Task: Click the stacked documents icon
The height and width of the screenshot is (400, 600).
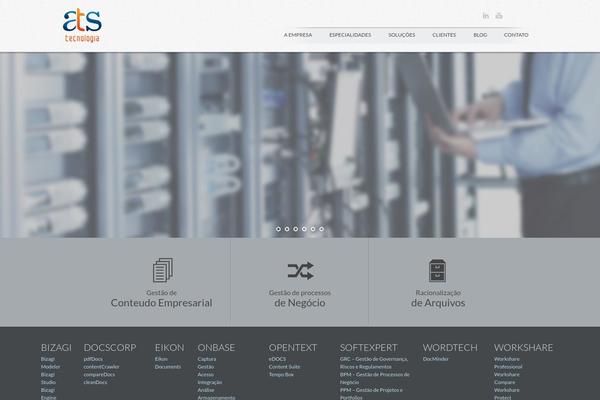Action: (163, 270)
